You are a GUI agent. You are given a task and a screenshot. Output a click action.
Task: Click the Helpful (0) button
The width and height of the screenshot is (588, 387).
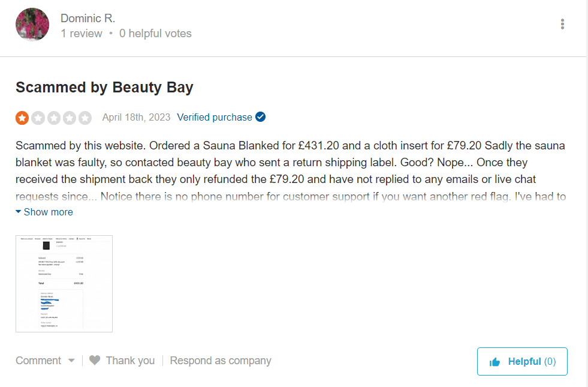coord(522,361)
